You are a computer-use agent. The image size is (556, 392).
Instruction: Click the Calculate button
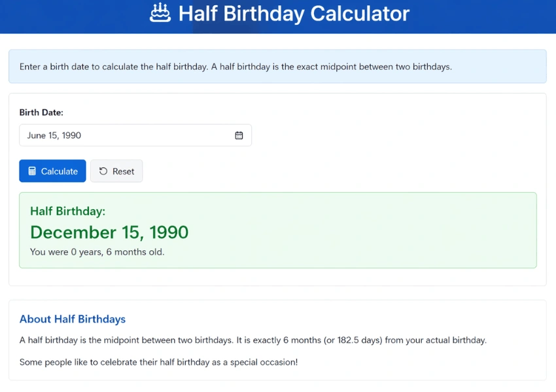click(x=52, y=171)
